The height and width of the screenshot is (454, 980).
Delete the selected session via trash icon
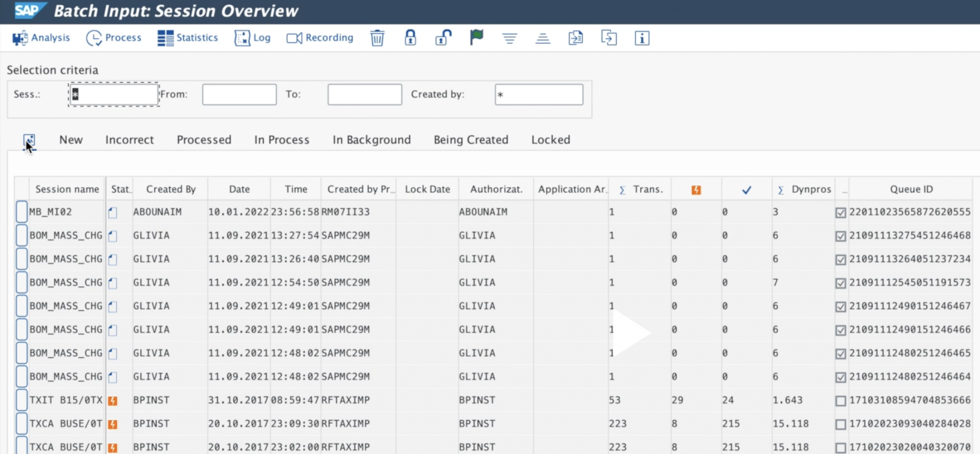coord(377,38)
